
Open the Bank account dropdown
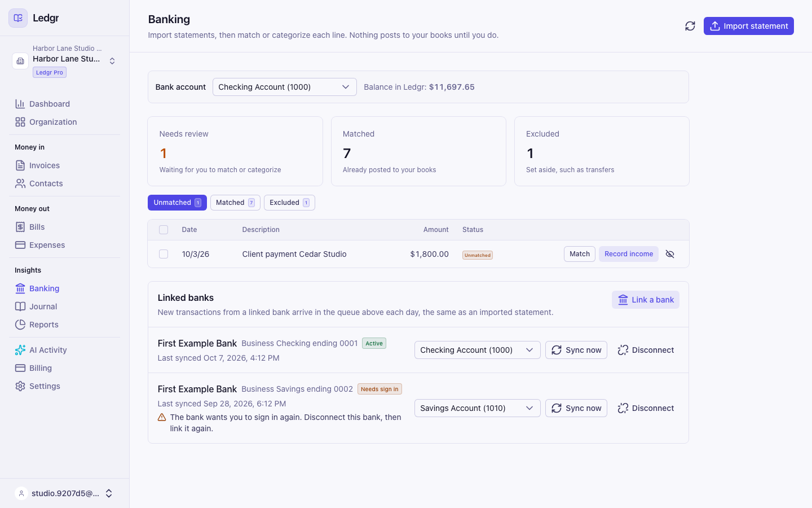coord(285,87)
